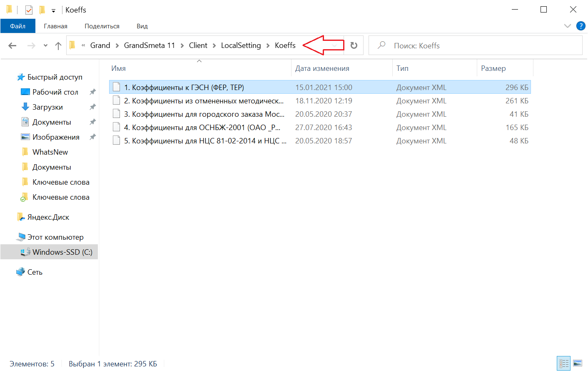
Task: Click the folder icon in the address bar
Action: click(x=72, y=45)
